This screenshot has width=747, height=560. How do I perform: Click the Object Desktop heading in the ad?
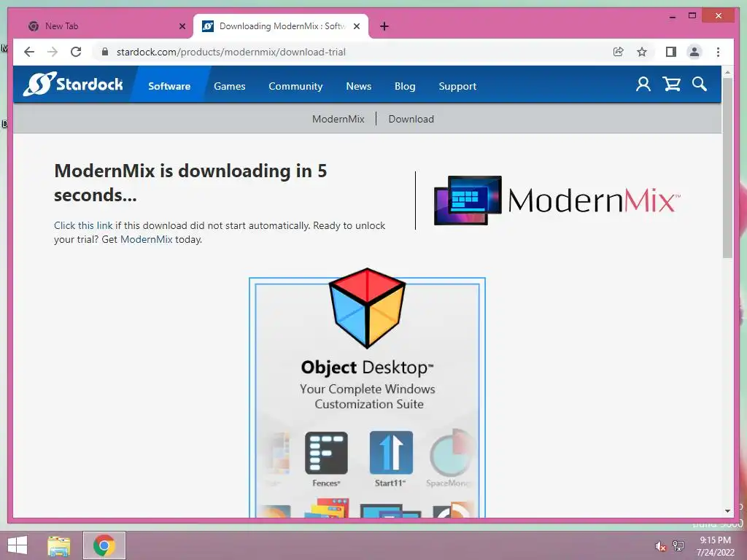[x=367, y=367]
